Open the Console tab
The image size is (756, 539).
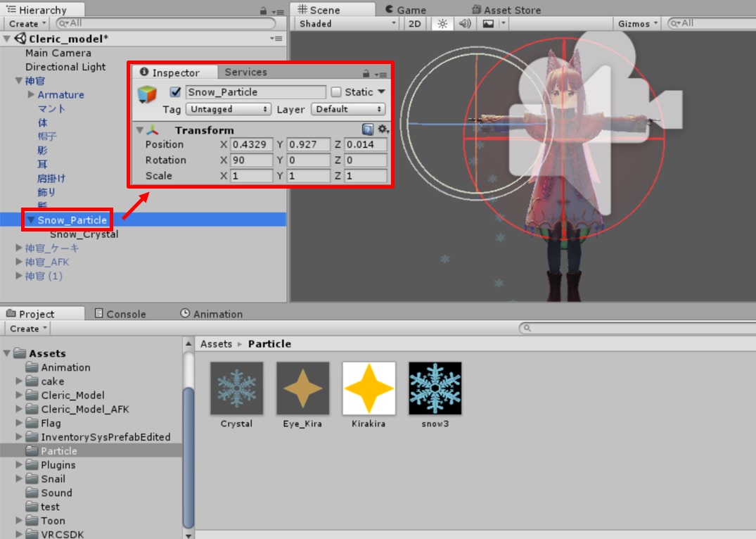tap(120, 314)
